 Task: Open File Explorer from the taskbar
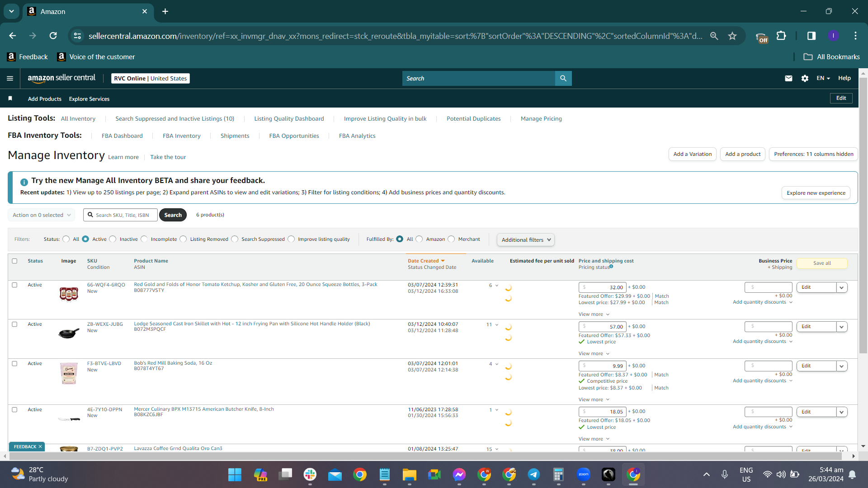(x=410, y=474)
